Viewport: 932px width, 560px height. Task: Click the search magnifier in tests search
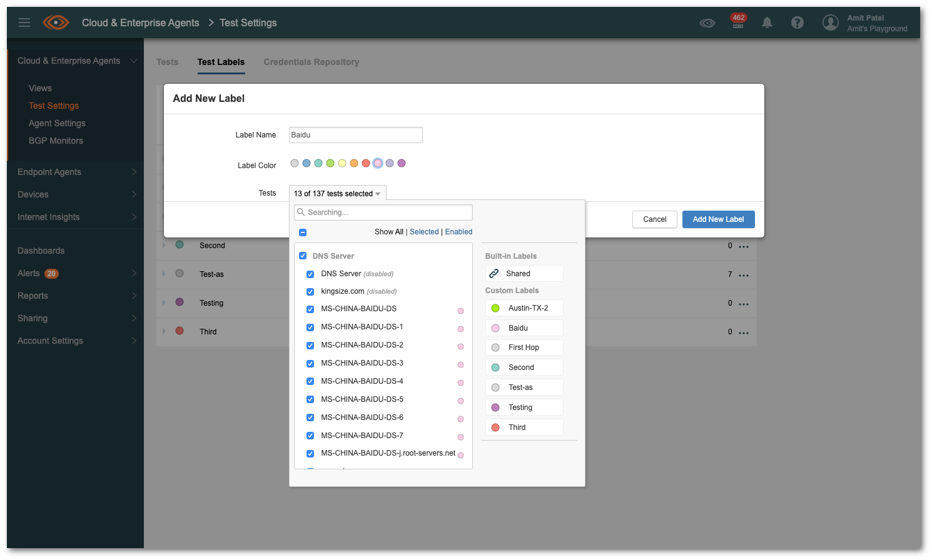tap(301, 212)
